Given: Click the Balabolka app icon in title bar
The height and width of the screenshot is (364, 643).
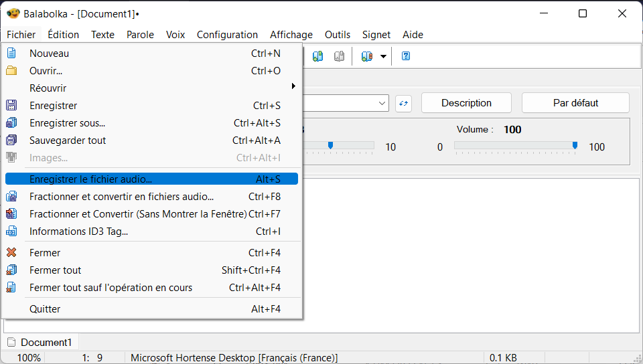Looking at the screenshot, I should click(13, 13).
